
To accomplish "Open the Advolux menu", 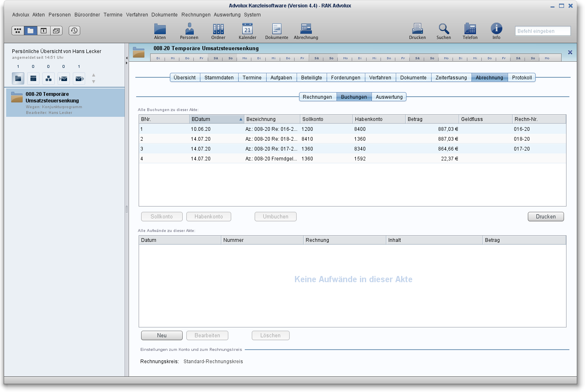I will coord(21,15).
